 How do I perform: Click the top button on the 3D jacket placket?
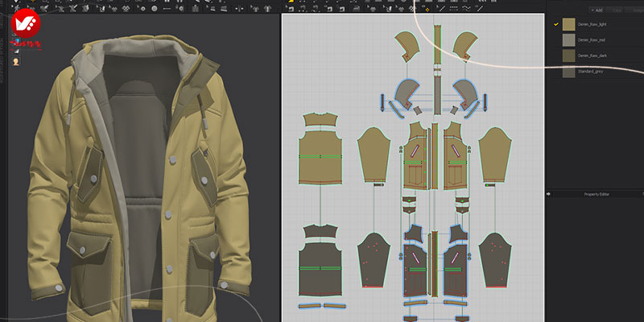(x=172, y=159)
